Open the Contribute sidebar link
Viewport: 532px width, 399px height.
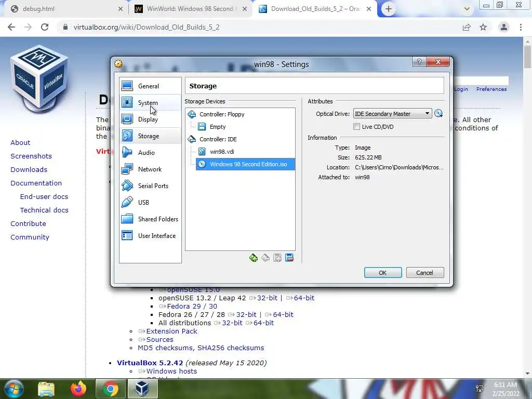[28, 223]
